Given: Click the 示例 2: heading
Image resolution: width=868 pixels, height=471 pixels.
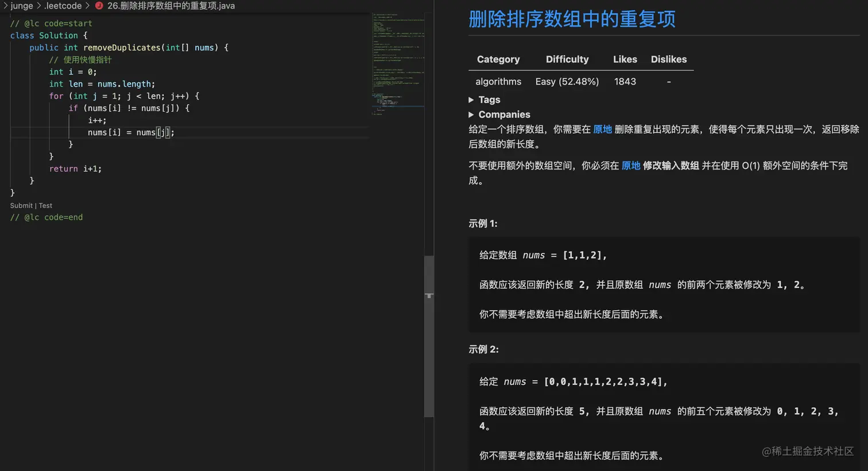Looking at the screenshot, I should pyautogui.click(x=483, y=349).
